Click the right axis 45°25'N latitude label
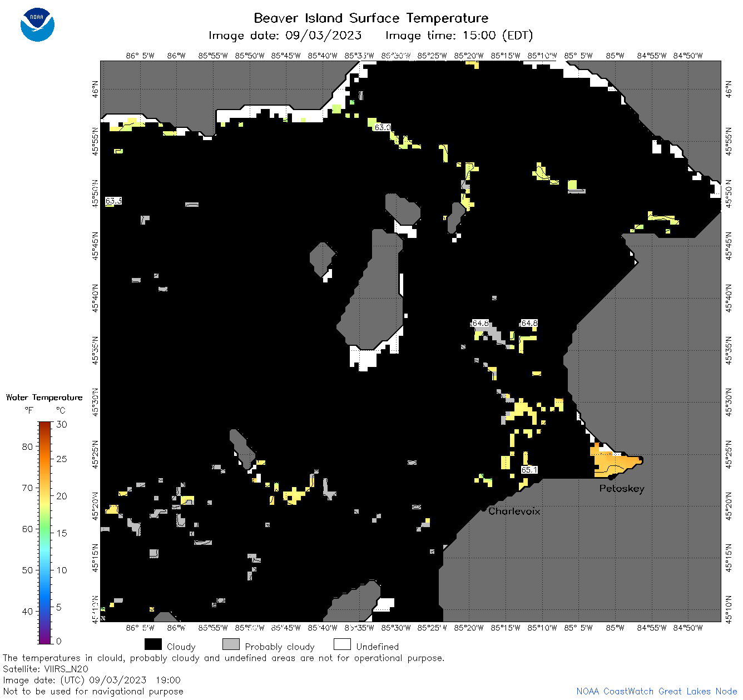Screen dimensions: 743x700 tap(729, 455)
